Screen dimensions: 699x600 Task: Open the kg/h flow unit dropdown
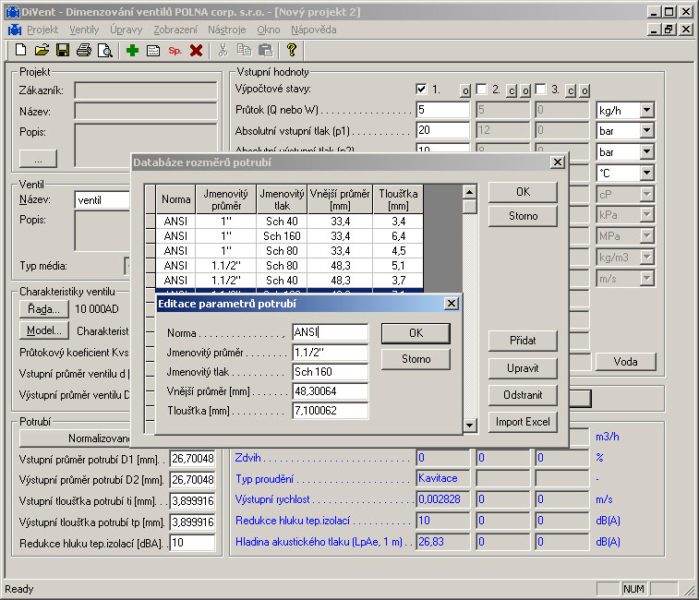click(x=646, y=110)
